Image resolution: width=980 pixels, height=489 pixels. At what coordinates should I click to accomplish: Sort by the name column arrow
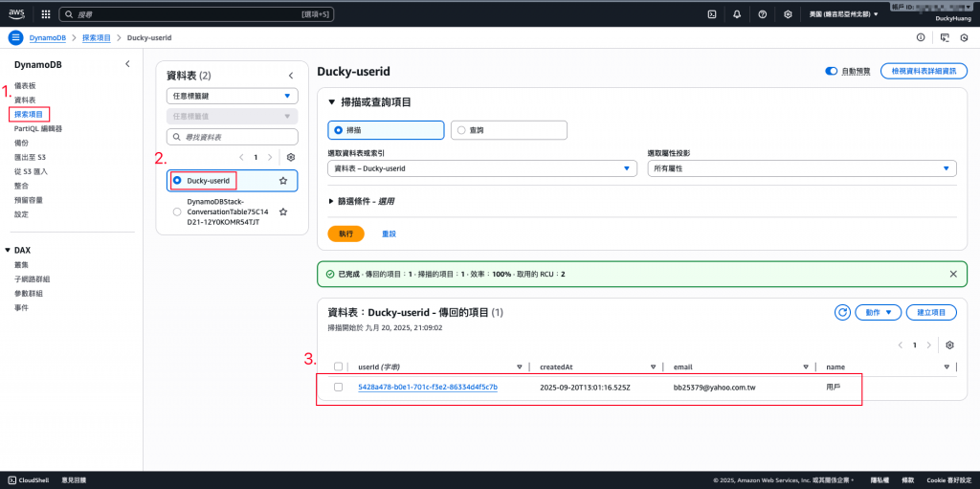[x=947, y=367]
